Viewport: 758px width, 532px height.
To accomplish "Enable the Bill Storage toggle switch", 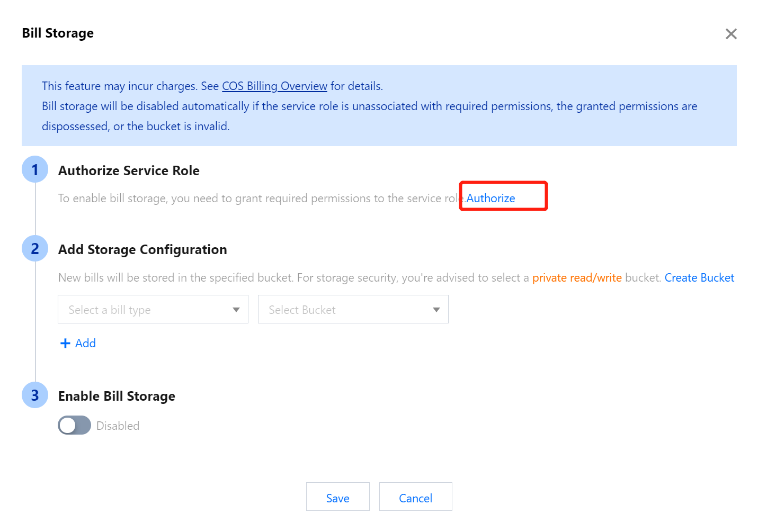I will pyautogui.click(x=74, y=426).
